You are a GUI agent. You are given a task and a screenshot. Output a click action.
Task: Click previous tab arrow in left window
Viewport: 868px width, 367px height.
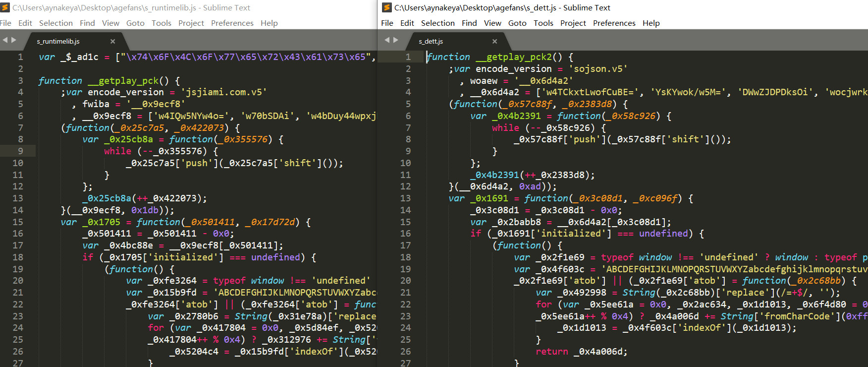click(x=5, y=40)
